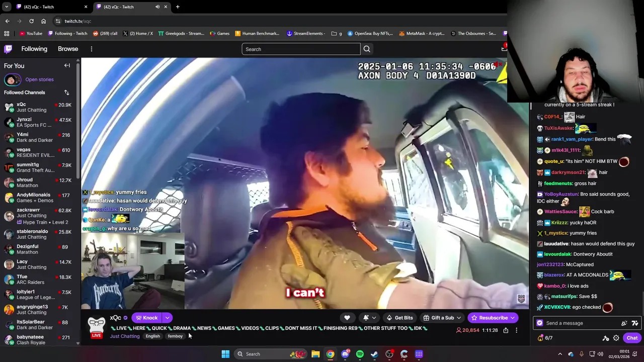Viewport: 644px width, 362px height.
Task: Click the Knock button
Action: point(146,318)
